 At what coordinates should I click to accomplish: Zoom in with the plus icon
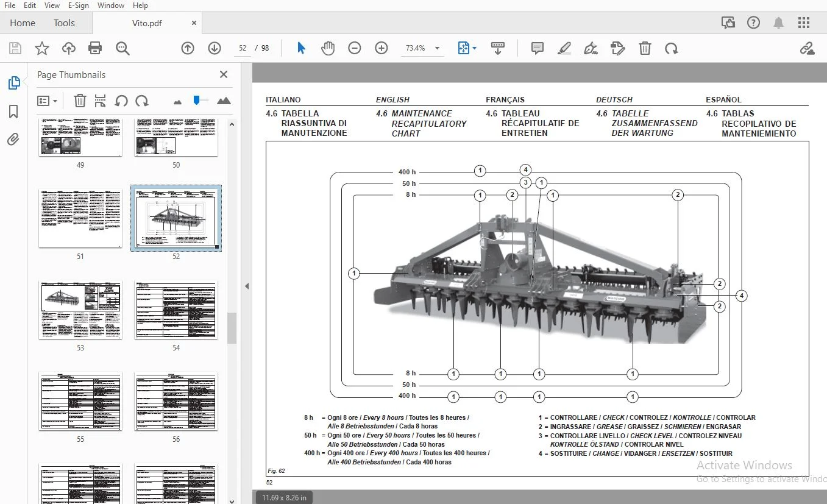tap(382, 48)
